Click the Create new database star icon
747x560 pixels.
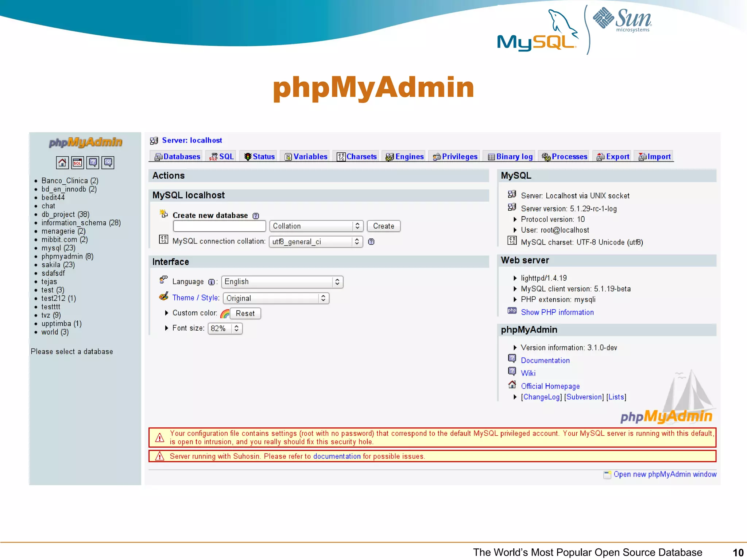coord(164,214)
